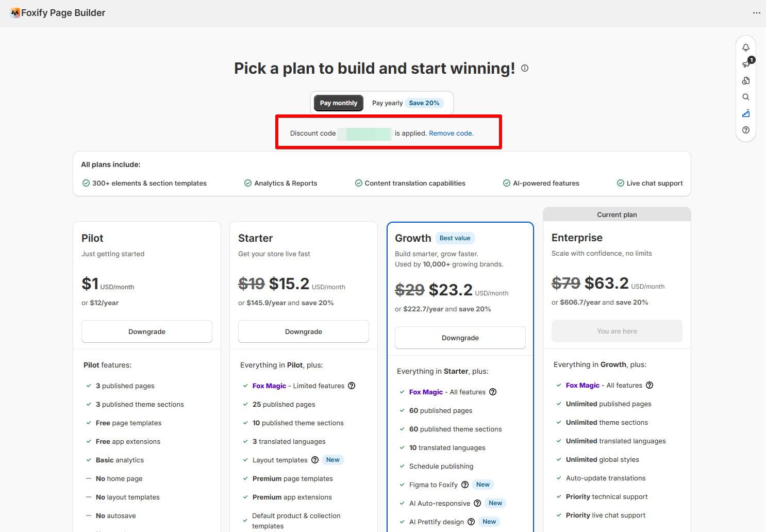
Task: Click the $1 Pilot price
Action: pos(90,284)
